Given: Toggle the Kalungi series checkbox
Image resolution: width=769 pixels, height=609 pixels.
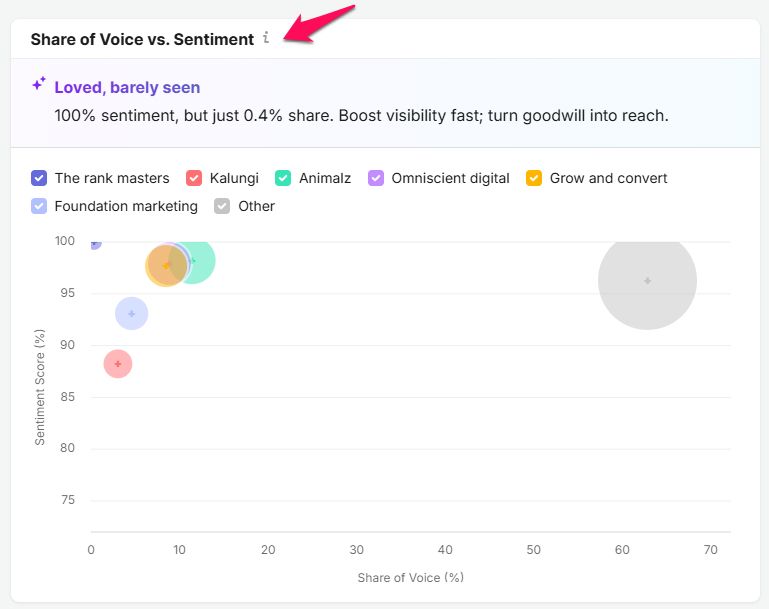Looking at the screenshot, I should [x=194, y=178].
